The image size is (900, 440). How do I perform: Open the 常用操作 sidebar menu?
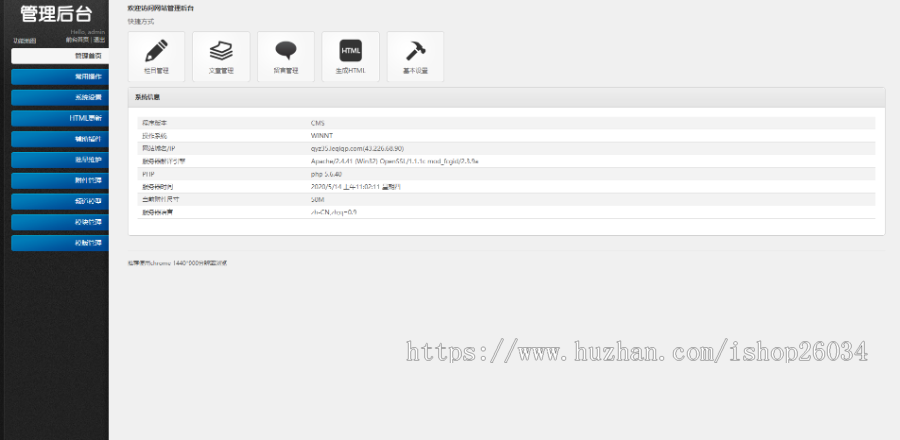tap(60, 77)
